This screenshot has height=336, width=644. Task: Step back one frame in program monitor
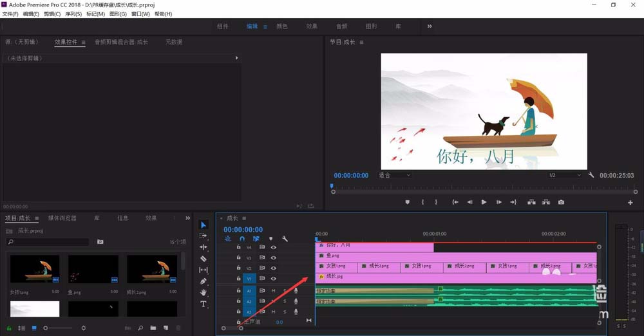click(x=470, y=202)
